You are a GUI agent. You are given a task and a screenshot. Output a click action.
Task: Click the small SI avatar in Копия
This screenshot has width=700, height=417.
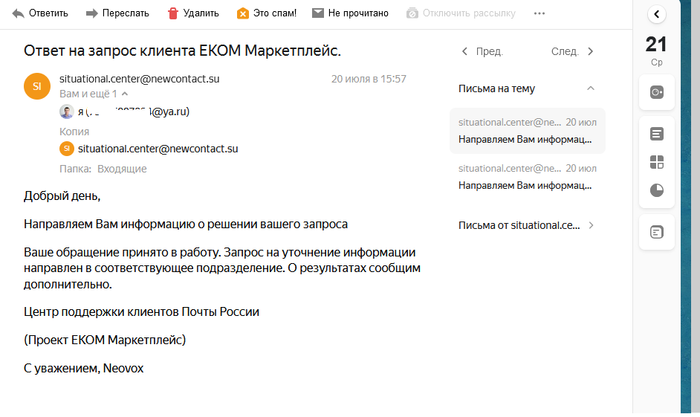(x=67, y=149)
